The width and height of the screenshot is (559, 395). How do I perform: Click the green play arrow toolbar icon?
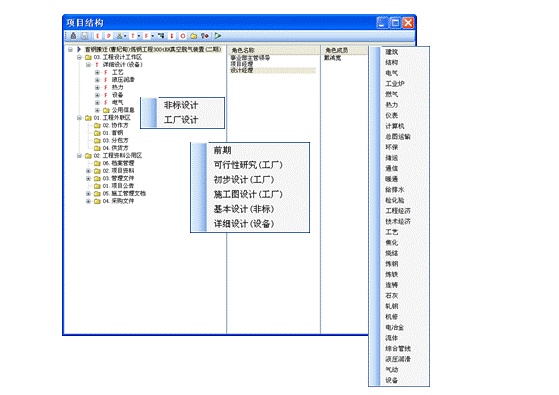218,36
